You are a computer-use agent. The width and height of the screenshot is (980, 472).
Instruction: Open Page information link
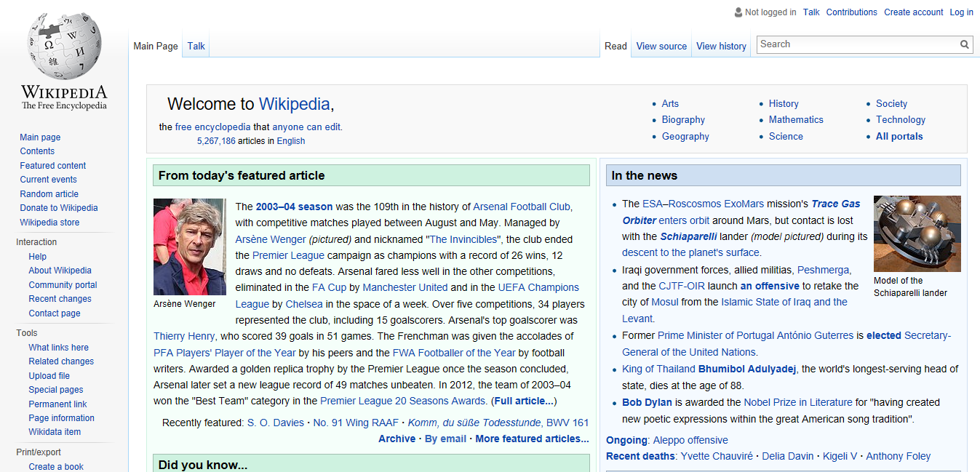(x=61, y=418)
